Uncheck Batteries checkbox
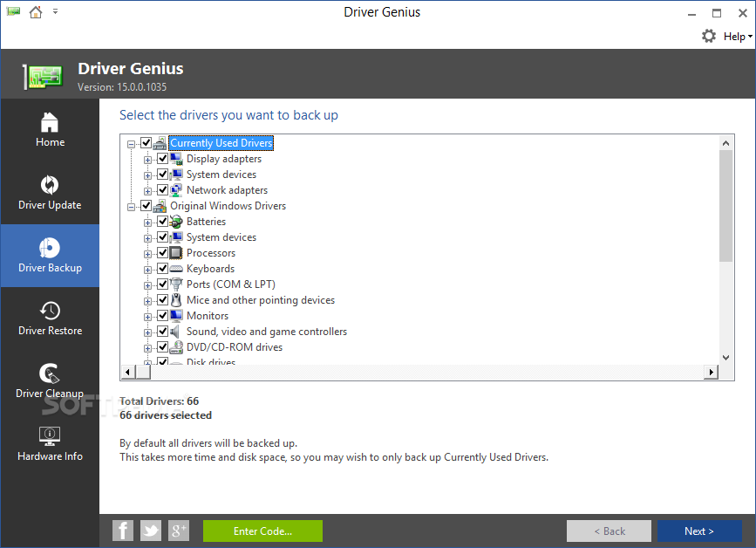Image resolution: width=756 pixels, height=548 pixels. [163, 221]
